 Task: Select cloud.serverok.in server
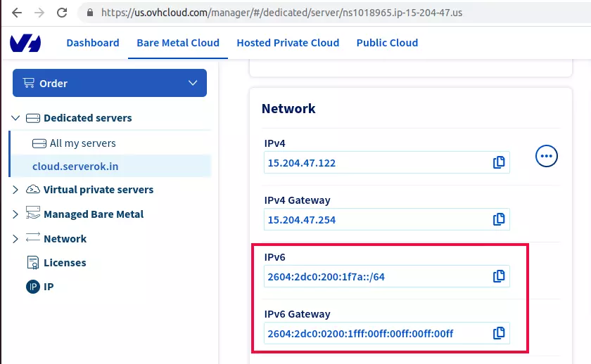pos(75,167)
